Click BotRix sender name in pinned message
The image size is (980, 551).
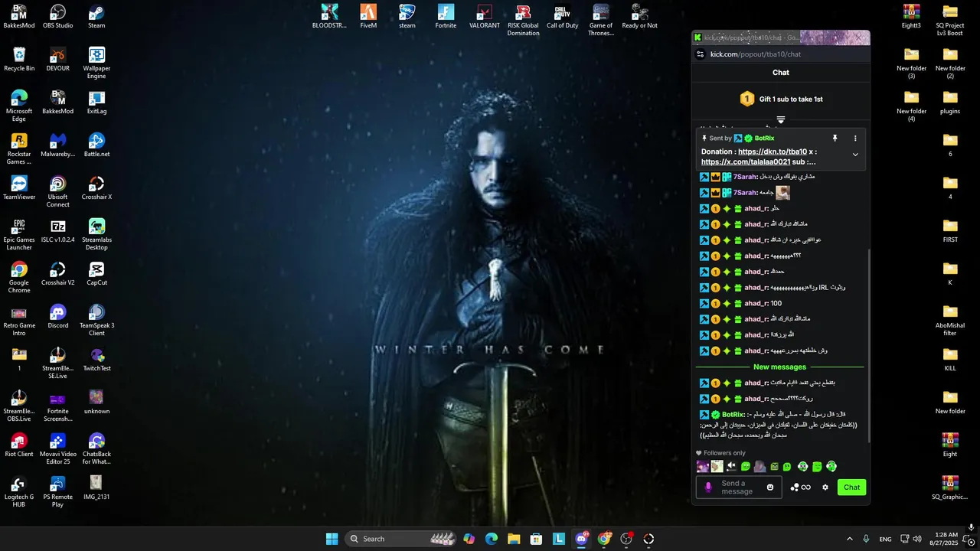764,139
